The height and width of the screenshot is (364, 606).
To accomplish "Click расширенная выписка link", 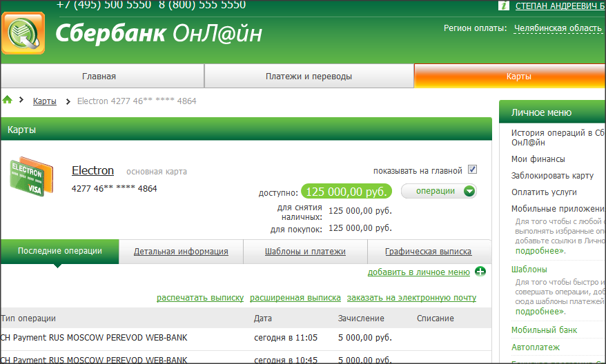I will (x=295, y=298).
